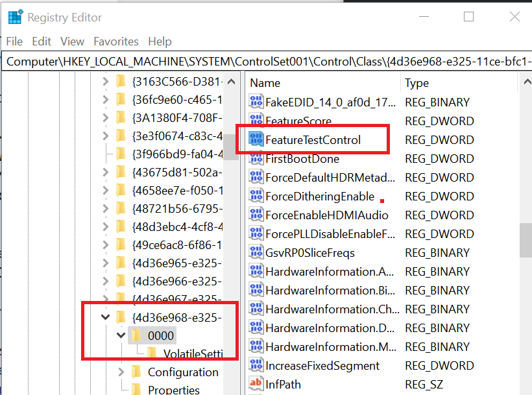Click REG_BINARY type of GsvRP0SliceFreqs
Viewport: 532px width, 395px height.
coord(437,252)
